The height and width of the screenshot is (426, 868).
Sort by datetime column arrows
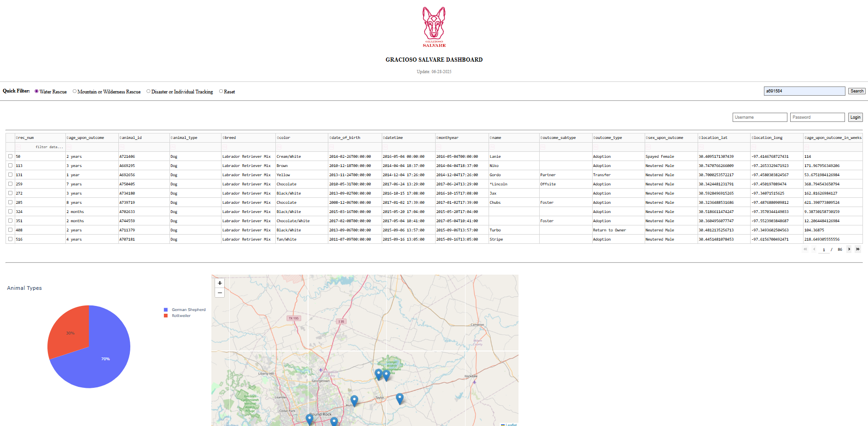coord(384,138)
